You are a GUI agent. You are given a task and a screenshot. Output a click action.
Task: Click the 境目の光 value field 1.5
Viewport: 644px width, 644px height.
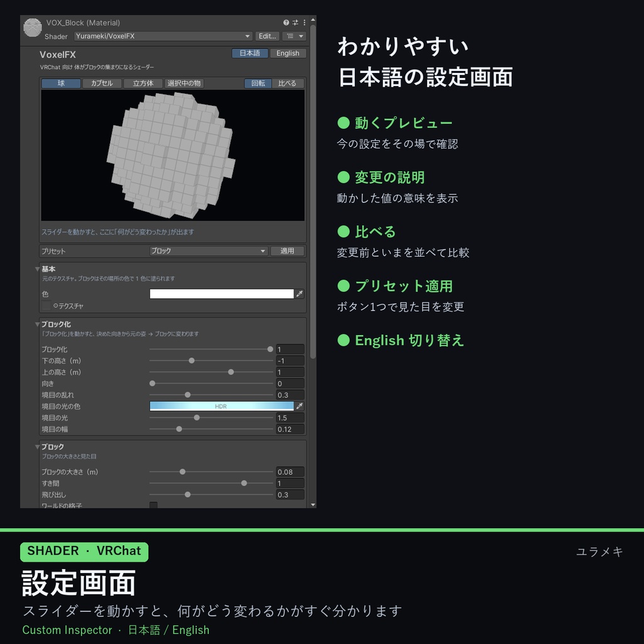(x=290, y=418)
